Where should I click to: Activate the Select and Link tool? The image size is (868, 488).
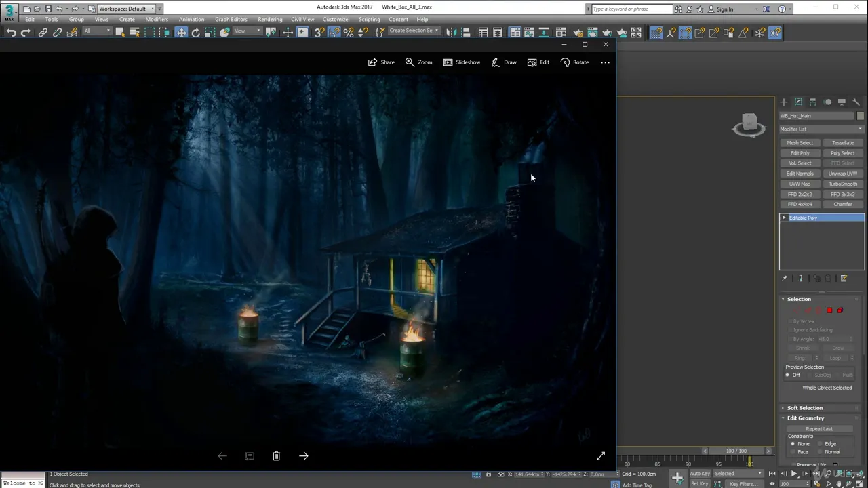pos(43,33)
